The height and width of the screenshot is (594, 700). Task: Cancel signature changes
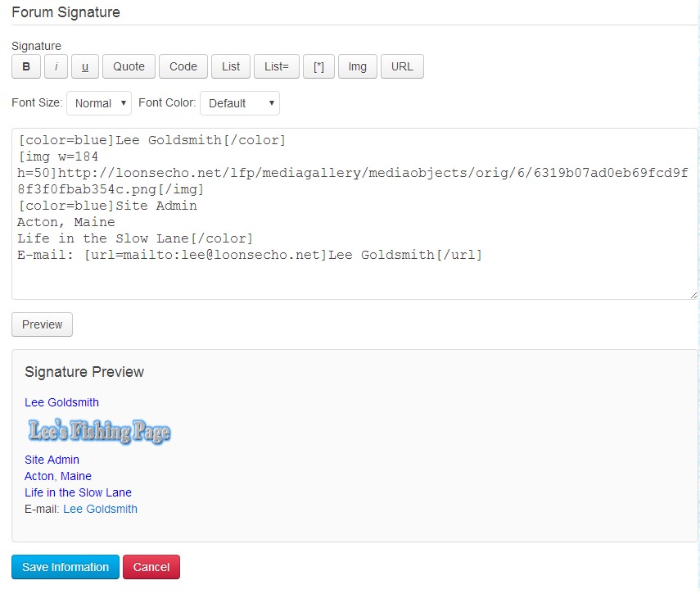tap(151, 567)
